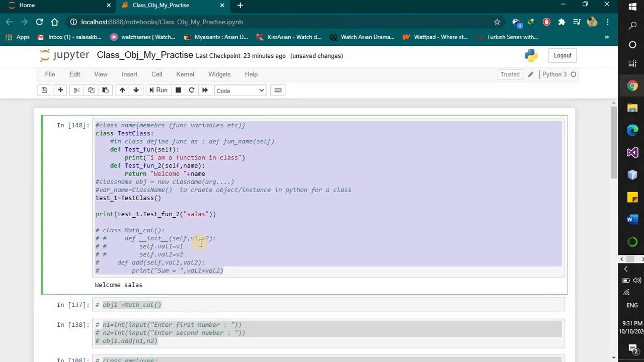The height and width of the screenshot is (362, 644).
Task: Click the browser address bar
Action: 282,22
